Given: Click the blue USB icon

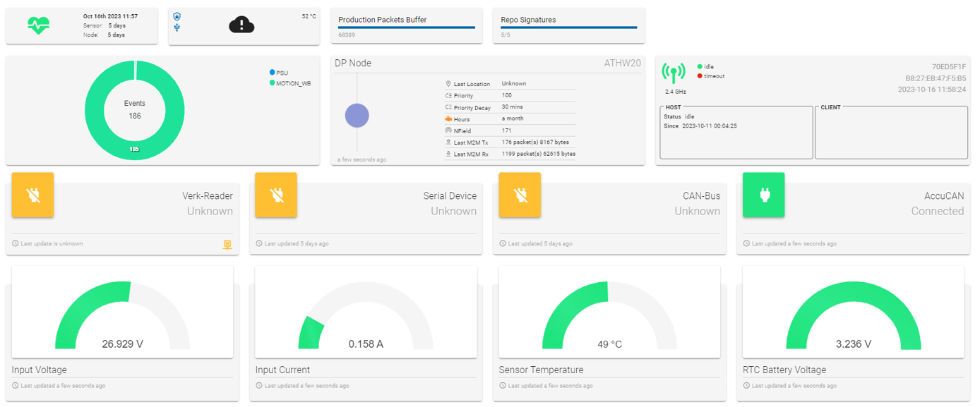Looking at the screenshot, I should tap(177, 28).
